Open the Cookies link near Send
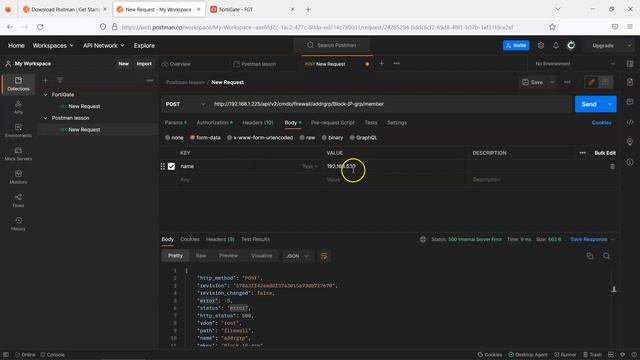The height and width of the screenshot is (360, 640). [602, 122]
